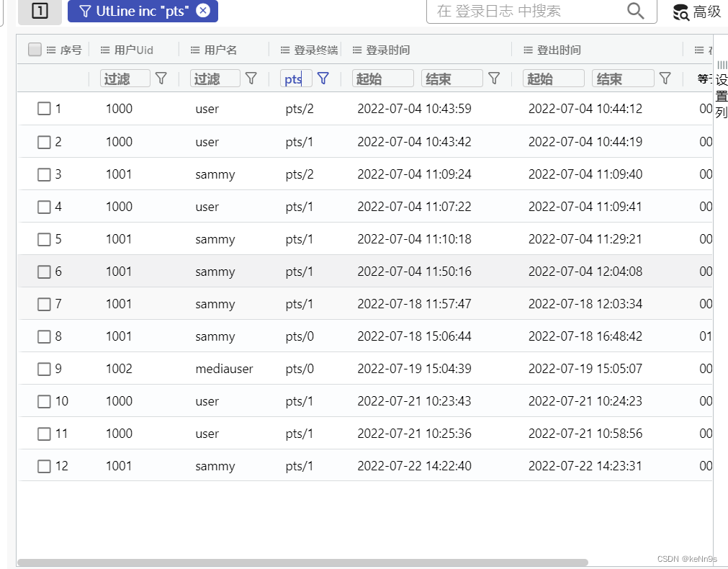Open the 用户Uid filter funnel options
728x569 pixels.
pos(161,78)
